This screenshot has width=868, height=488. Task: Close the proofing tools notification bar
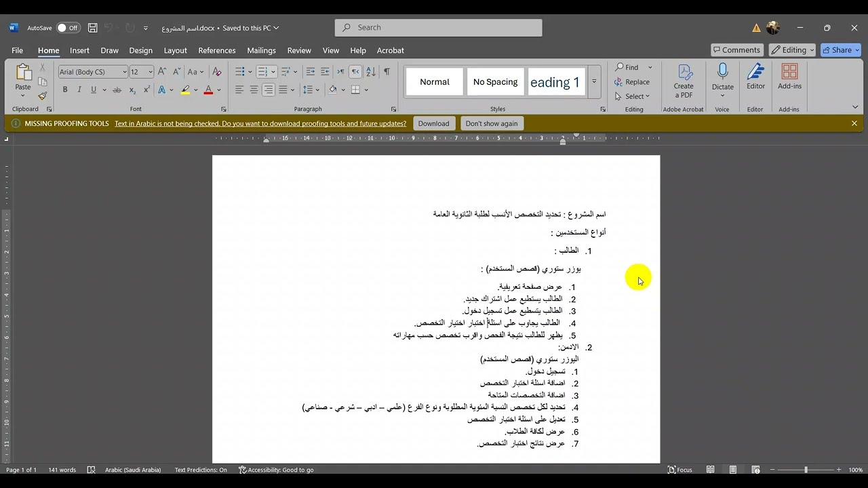point(854,123)
